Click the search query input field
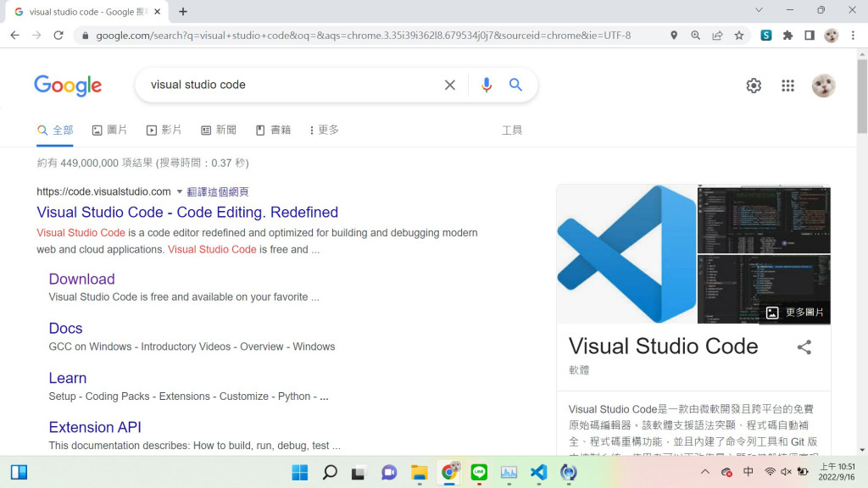 click(x=293, y=85)
